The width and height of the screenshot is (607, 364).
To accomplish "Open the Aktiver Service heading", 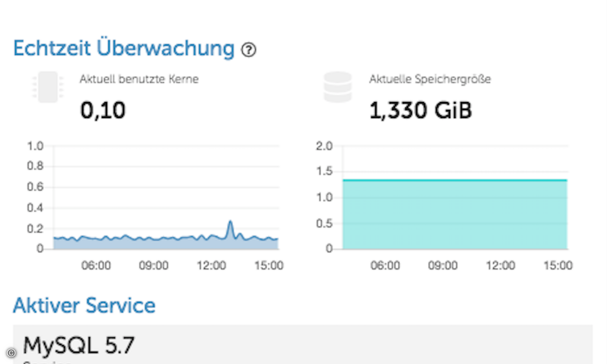I will (84, 305).
